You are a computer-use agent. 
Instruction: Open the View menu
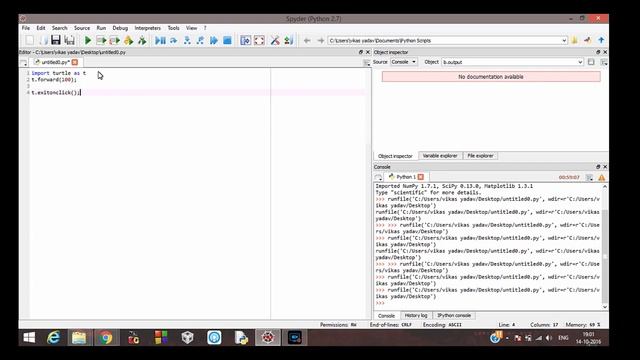[x=191, y=28]
